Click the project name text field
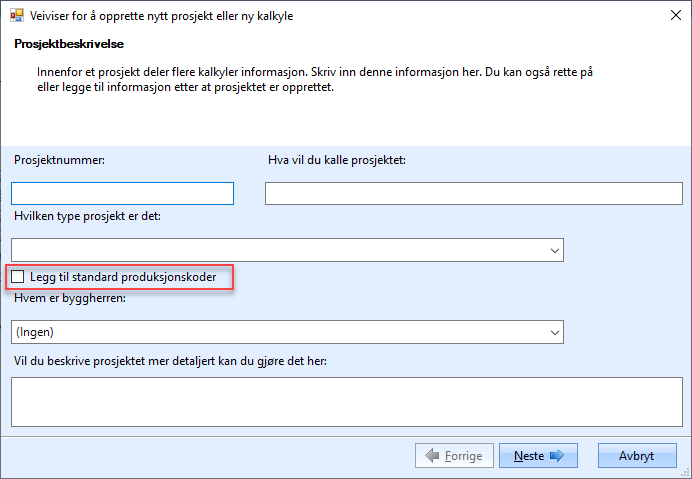692x479 pixels. pos(473,193)
